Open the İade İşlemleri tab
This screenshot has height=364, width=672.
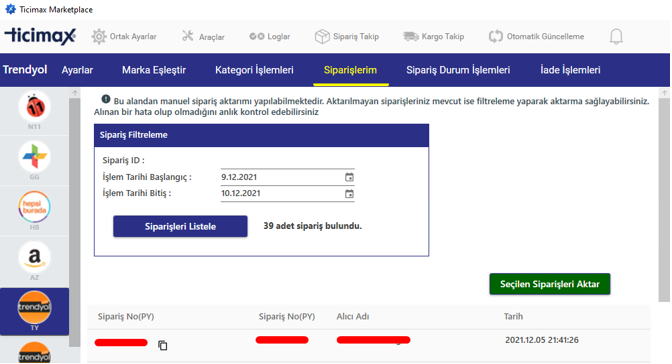click(x=570, y=70)
